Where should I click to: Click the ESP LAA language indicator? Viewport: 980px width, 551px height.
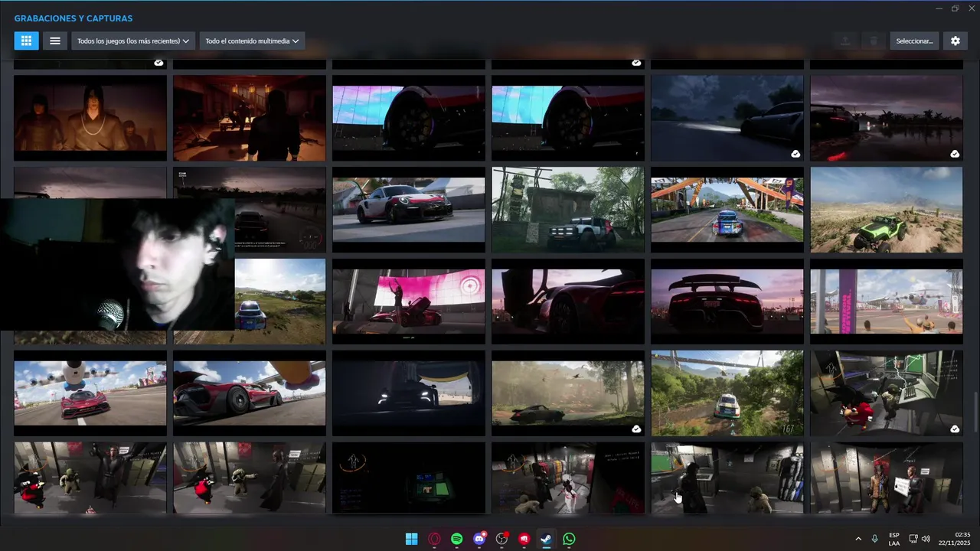(894, 539)
